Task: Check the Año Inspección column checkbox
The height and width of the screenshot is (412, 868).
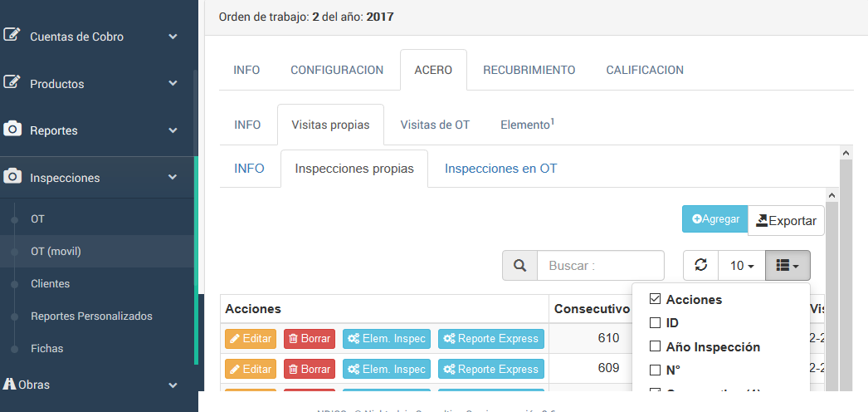Action: pos(655,346)
